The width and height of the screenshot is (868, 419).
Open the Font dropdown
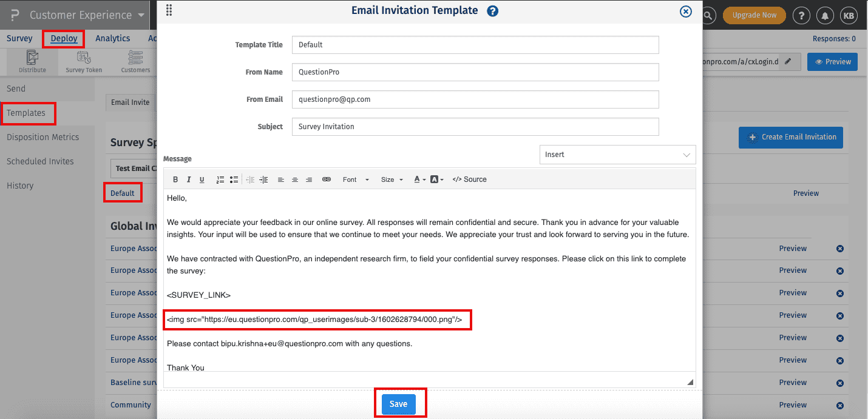[x=356, y=179]
